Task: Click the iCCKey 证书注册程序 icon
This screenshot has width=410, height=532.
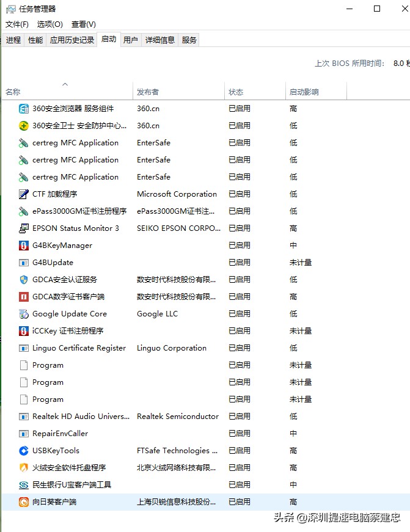Action: pos(24,331)
